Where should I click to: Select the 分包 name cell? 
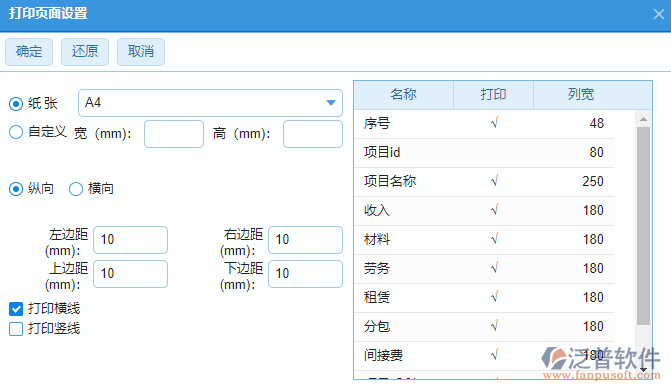pos(404,327)
